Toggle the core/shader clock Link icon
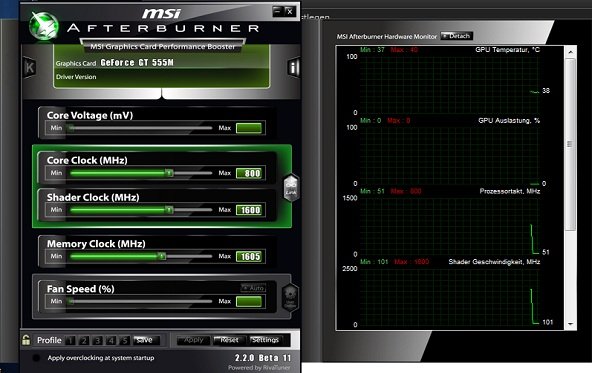The image size is (592, 373). coord(291,188)
